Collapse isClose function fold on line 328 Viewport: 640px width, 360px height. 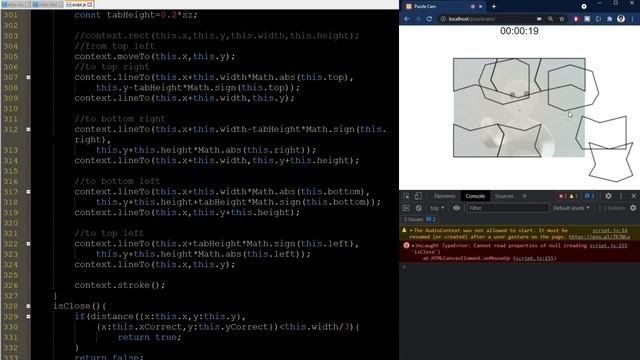(x=28, y=306)
